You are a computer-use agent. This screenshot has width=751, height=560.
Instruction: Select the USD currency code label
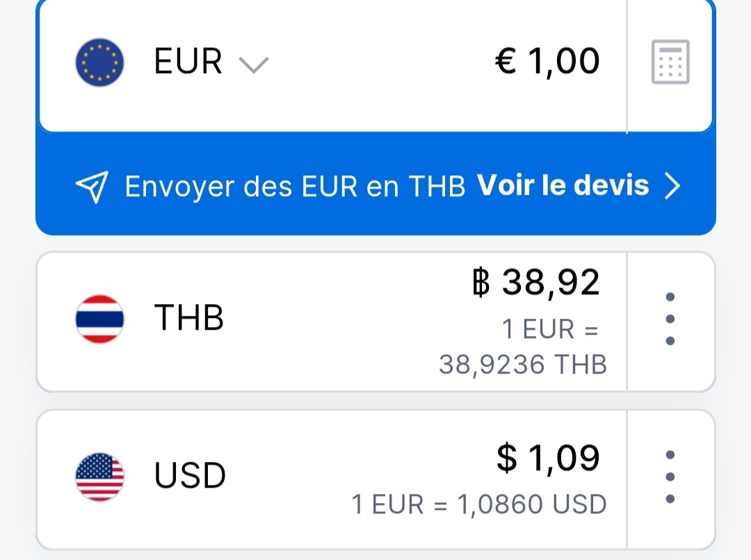tap(190, 477)
